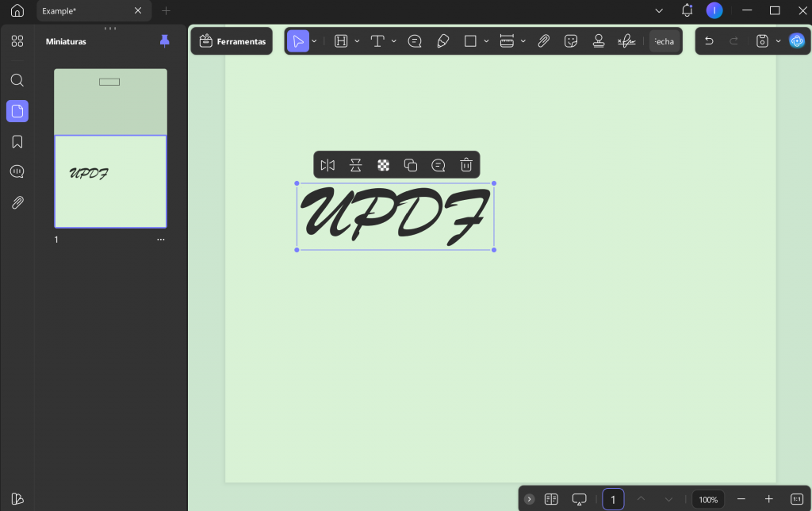Add a new tab with plus icon
812x511 pixels.
[166, 11]
